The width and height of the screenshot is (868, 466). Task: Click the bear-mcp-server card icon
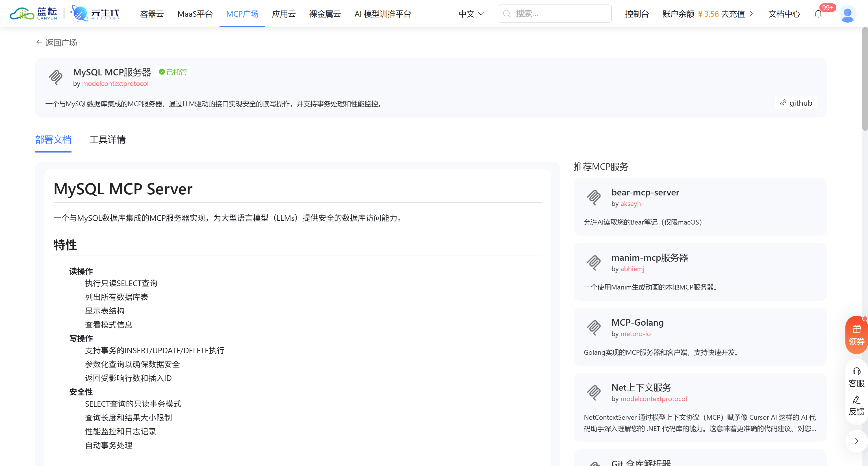(x=594, y=197)
